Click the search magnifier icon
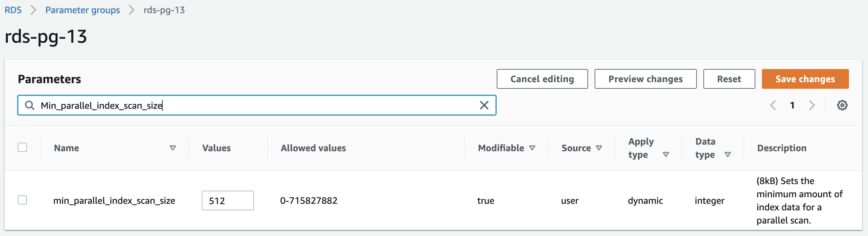 (30, 106)
